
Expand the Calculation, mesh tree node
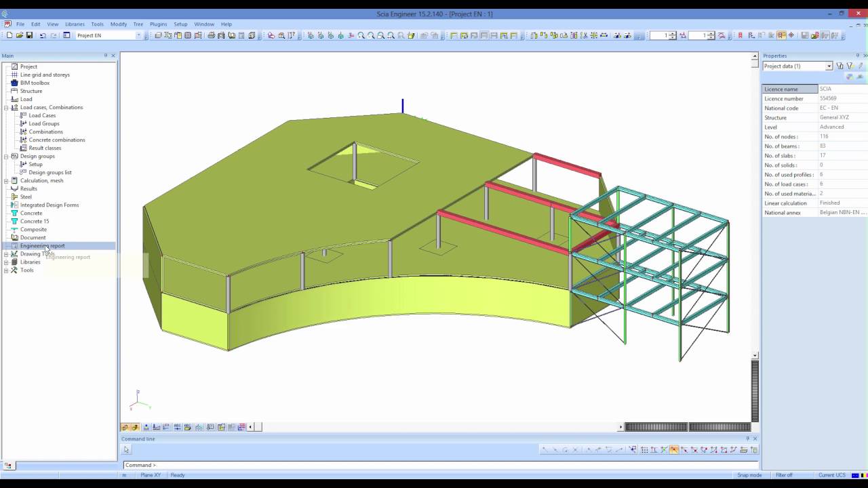[6, 180]
